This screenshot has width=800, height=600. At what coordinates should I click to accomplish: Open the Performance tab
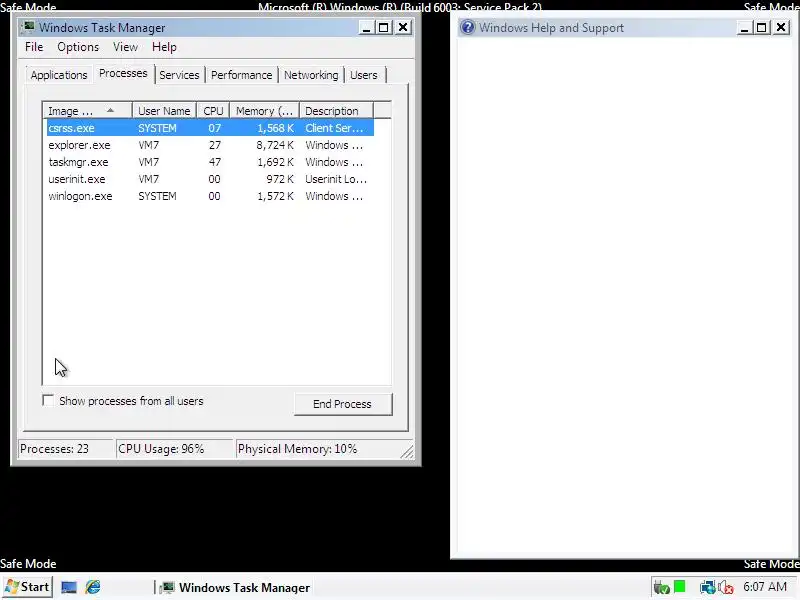(241, 75)
